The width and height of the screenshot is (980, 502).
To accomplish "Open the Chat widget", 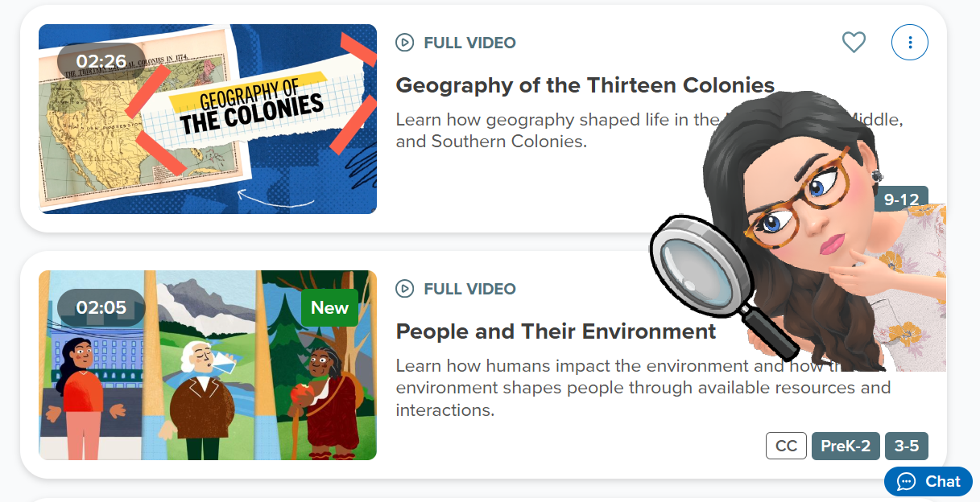I will coord(928,482).
